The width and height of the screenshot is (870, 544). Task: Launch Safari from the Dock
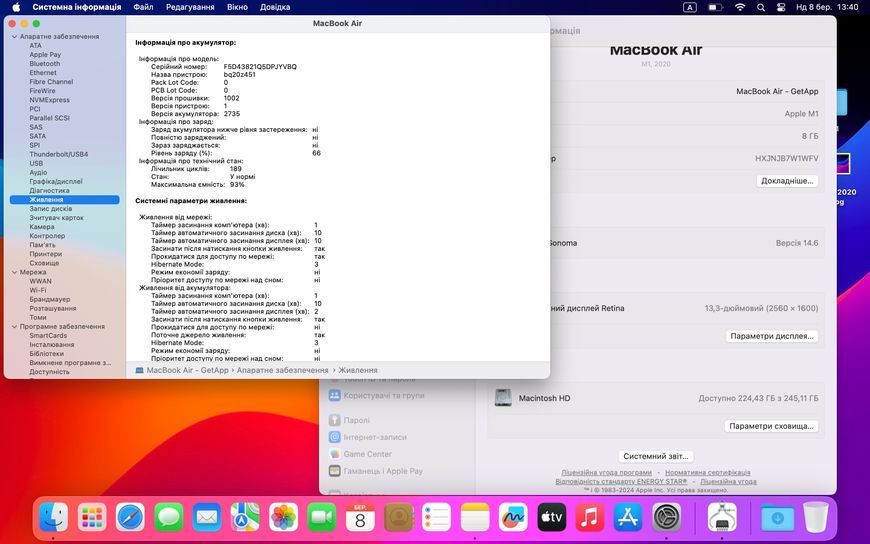click(130, 517)
